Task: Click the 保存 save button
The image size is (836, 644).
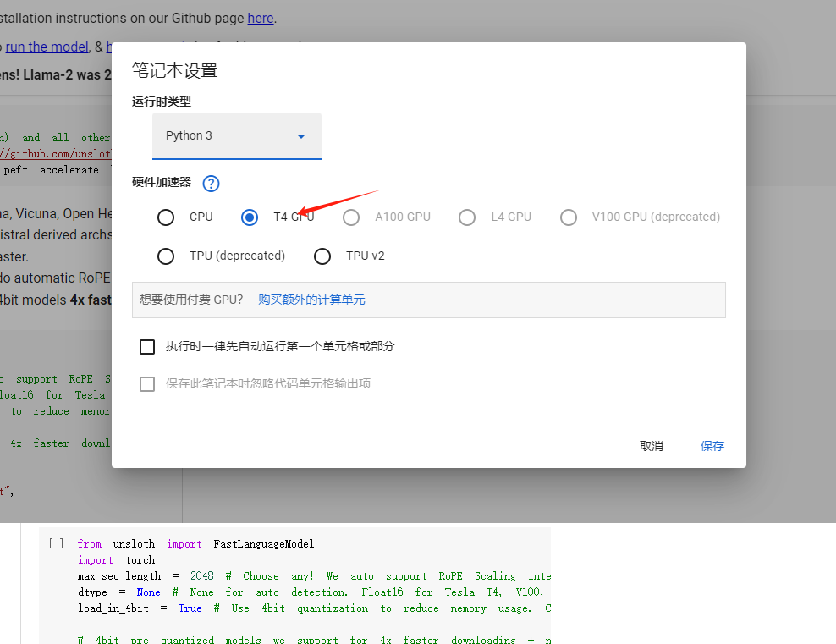Action: click(712, 446)
